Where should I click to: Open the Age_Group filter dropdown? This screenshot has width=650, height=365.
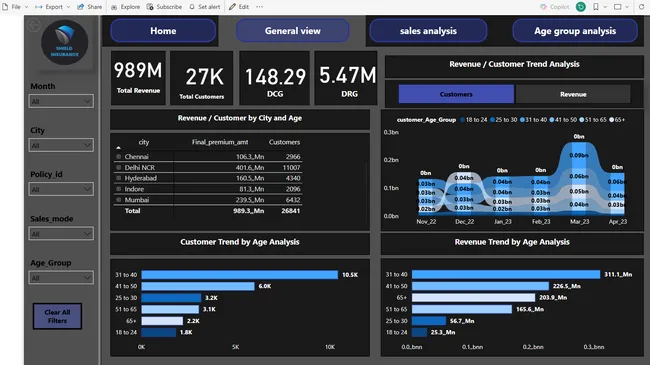61,277
